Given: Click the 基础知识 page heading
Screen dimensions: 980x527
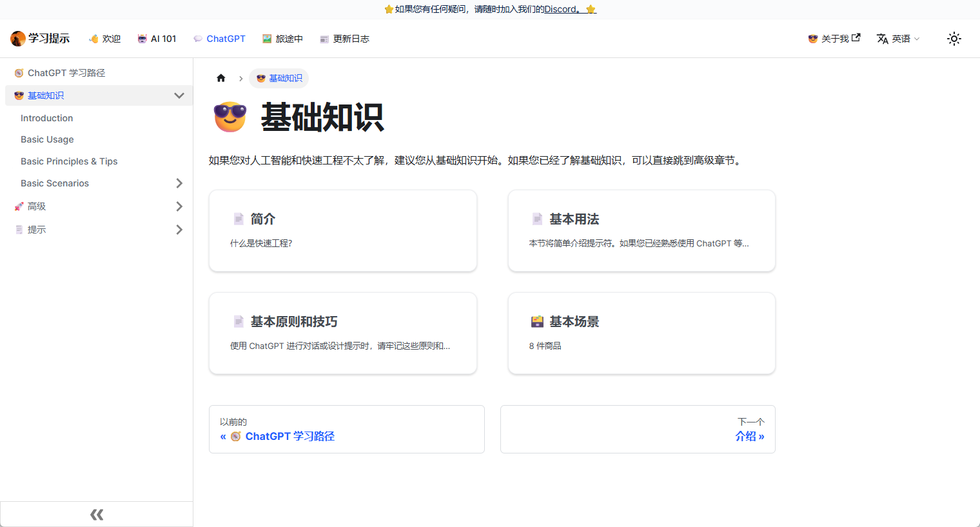Looking at the screenshot, I should click(322, 117).
